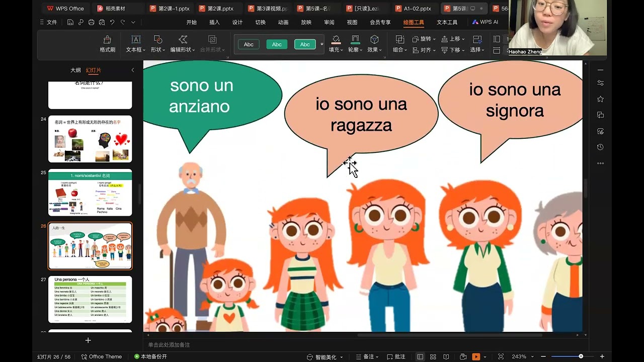644x362 pixels.
Task: Click the zoom slider handle
Action: click(x=581, y=356)
